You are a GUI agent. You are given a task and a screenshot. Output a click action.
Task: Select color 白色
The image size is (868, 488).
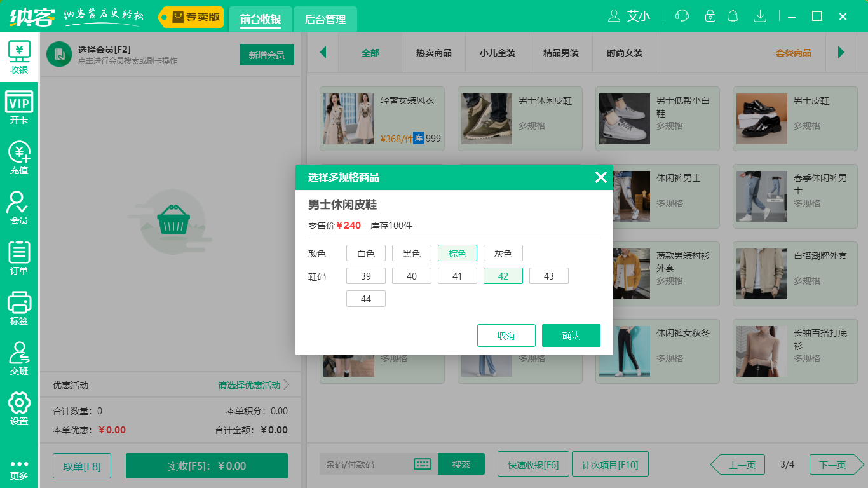(366, 253)
